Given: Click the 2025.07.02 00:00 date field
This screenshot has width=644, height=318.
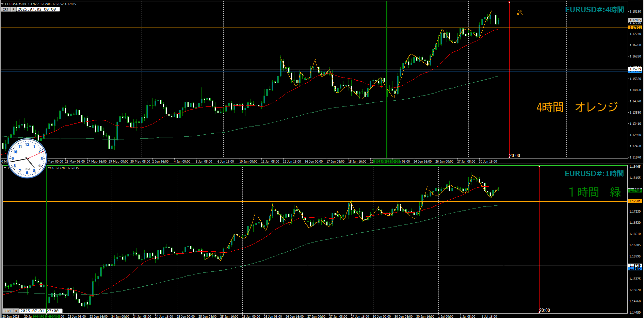Looking at the screenshot, I should (x=38, y=10).
